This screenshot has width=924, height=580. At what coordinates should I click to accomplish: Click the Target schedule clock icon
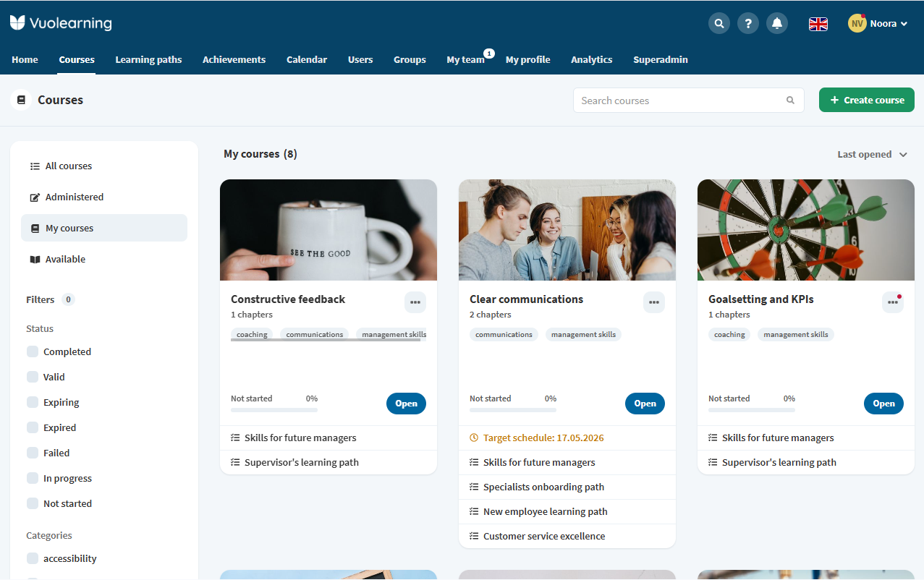click(474, 438)
